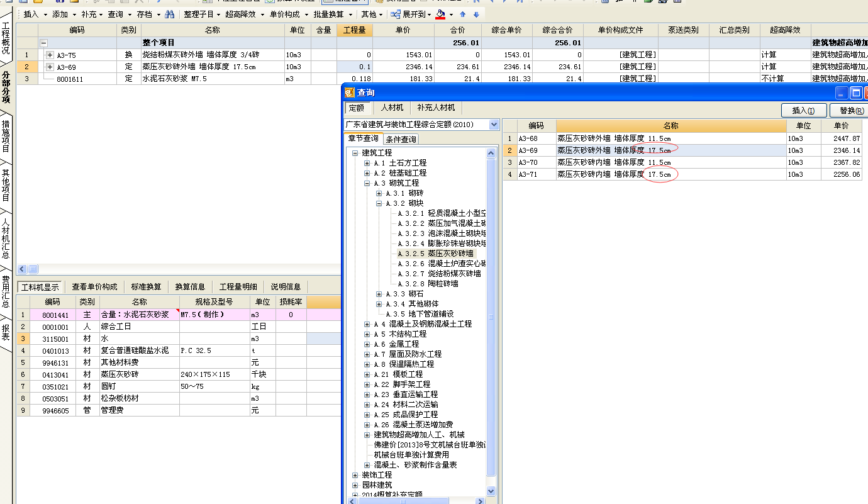Click the 插入(I) button
868x504 pixels.
tap(803, 111)
